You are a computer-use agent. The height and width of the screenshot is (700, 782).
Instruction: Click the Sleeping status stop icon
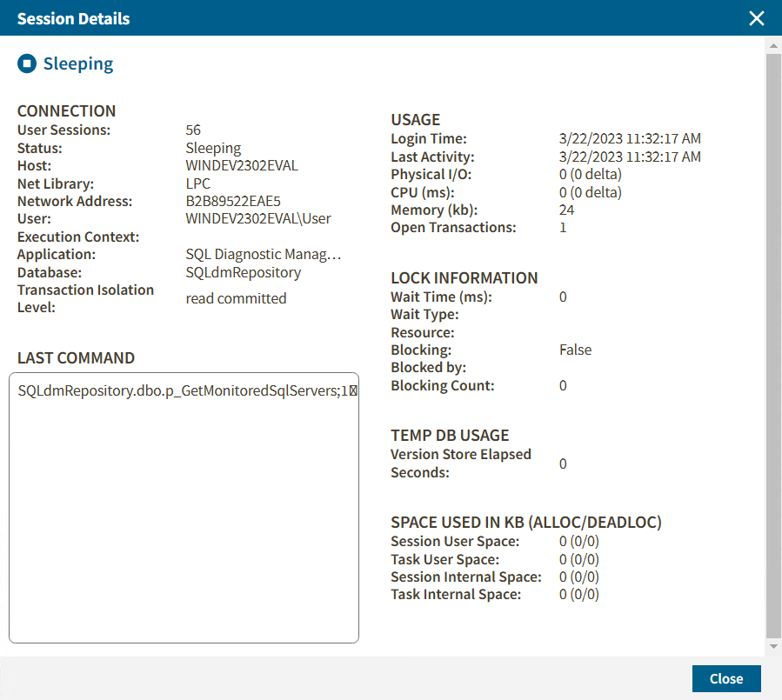point(27,63)
